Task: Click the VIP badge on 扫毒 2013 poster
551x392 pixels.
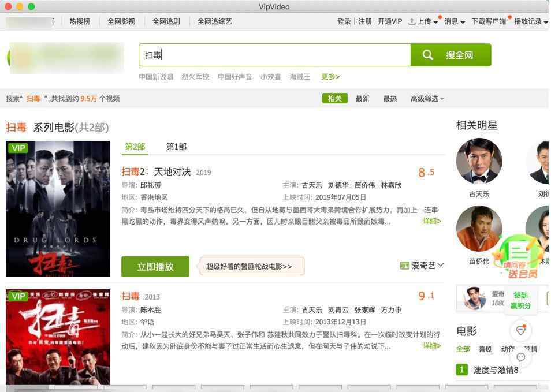Action: click(x=18, y=296)
